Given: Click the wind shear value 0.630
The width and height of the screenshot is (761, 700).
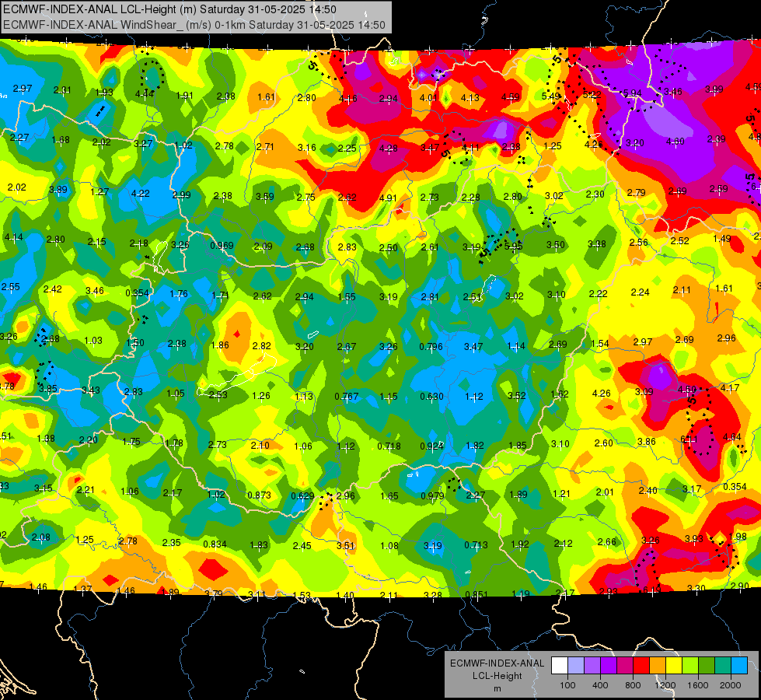Looking at the screenshot, I should click(x=431, y=397).
